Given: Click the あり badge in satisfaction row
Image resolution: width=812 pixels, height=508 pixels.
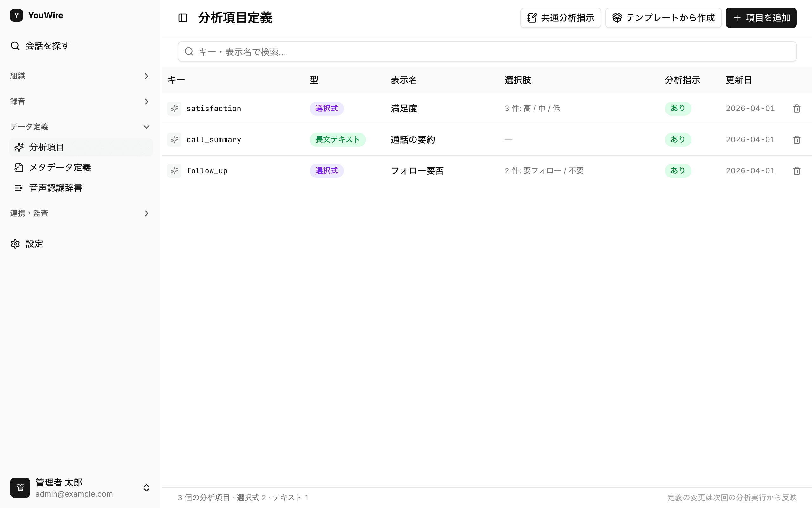Looking at the screenshot, I should [678, 109].
